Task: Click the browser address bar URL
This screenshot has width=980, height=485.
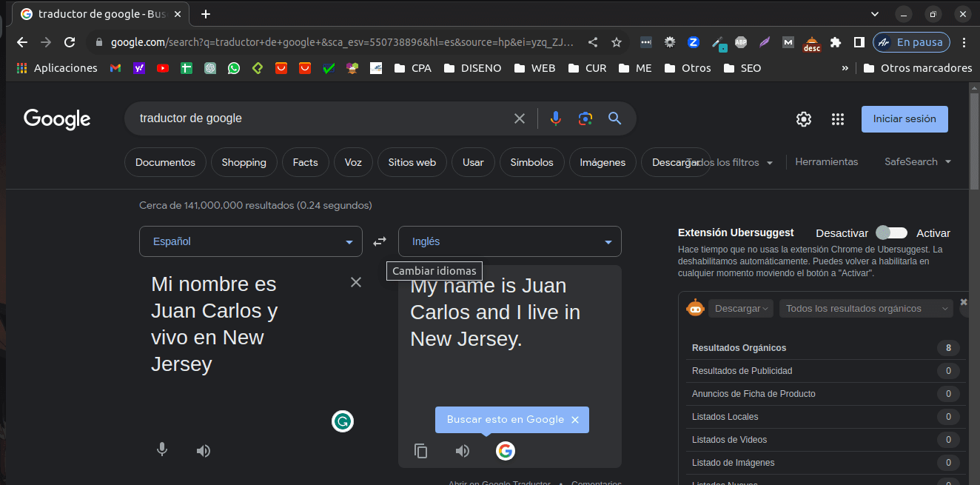Action: pyautogui.click(x=342, y=42)
